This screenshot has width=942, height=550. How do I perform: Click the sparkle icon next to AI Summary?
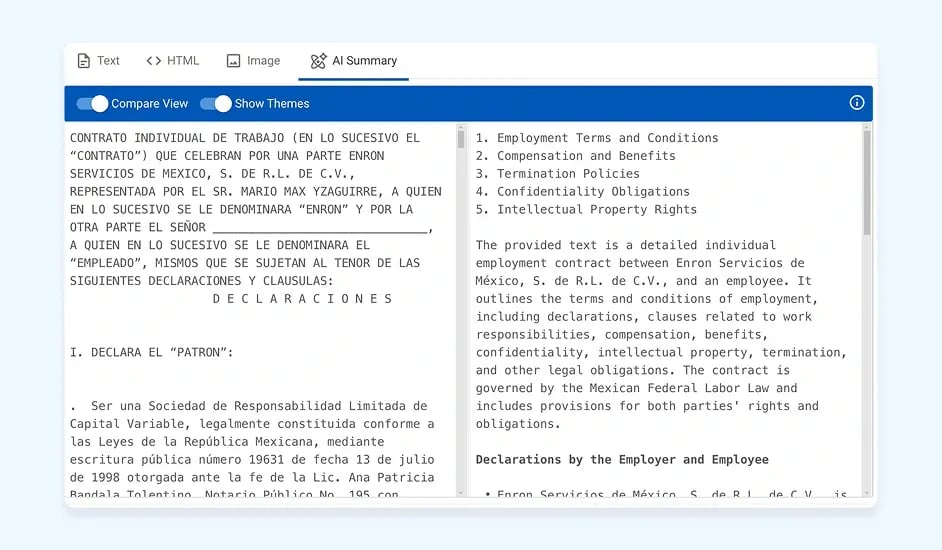tap(318, 61)
